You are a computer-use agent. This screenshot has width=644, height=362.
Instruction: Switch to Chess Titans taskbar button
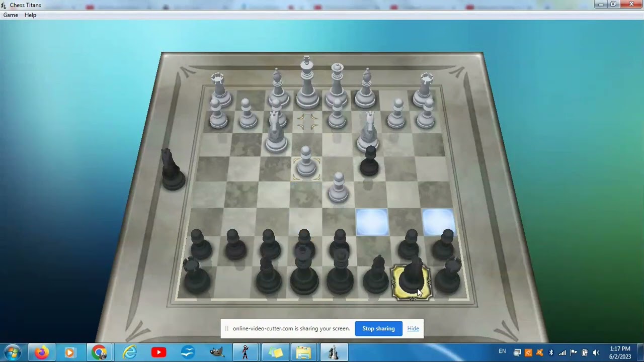pos(333,352)
